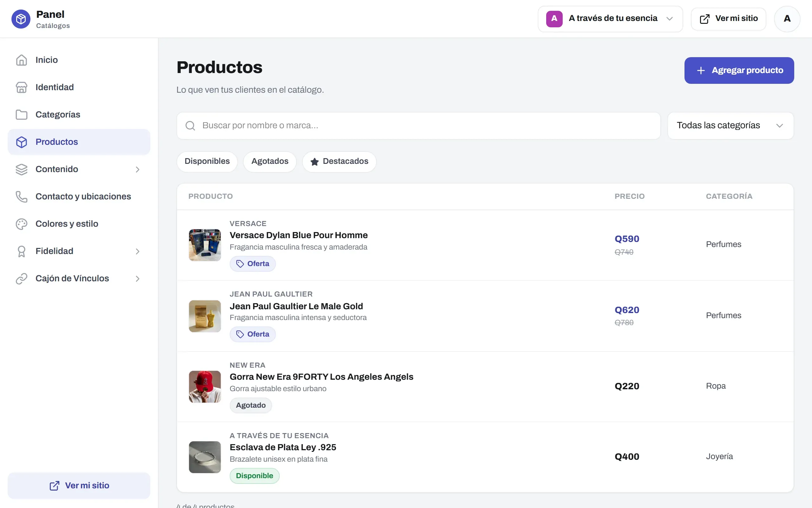The width and height of the screenshot is (812, 508).
Task: Select Colores y estilo menu item
Action: [79, 224]
